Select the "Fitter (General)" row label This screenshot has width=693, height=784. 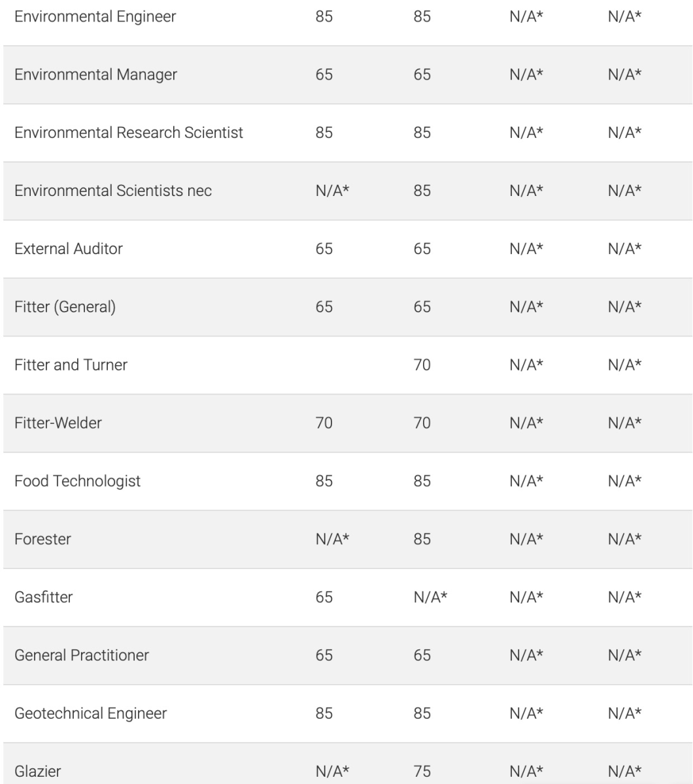[65, 306]
